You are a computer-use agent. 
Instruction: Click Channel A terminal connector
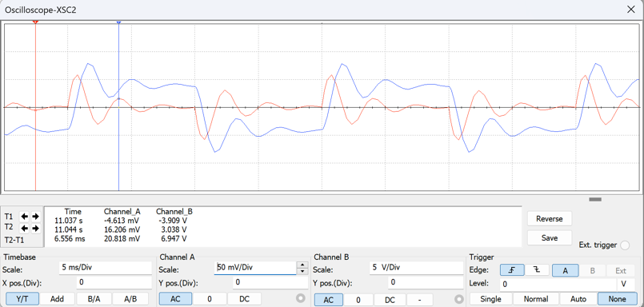(x=302, y=298)
